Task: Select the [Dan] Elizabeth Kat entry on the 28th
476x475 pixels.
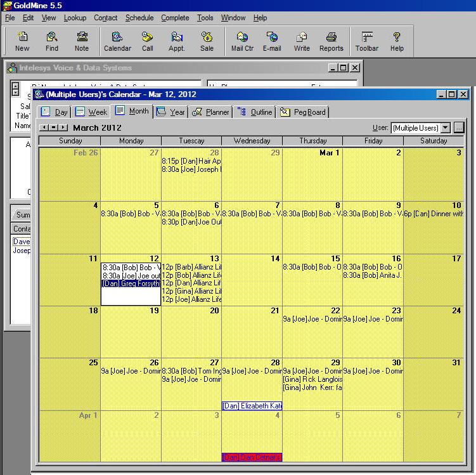Action: click(x=252, y=406)
